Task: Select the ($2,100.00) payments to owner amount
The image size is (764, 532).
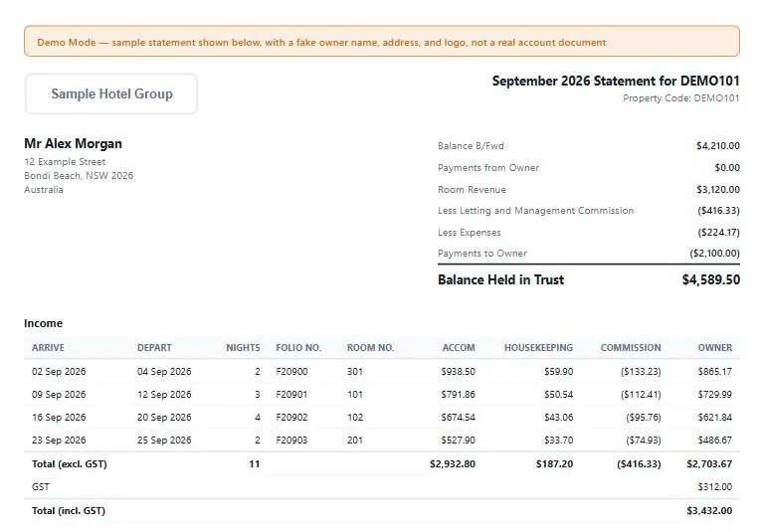Action: 714,254
